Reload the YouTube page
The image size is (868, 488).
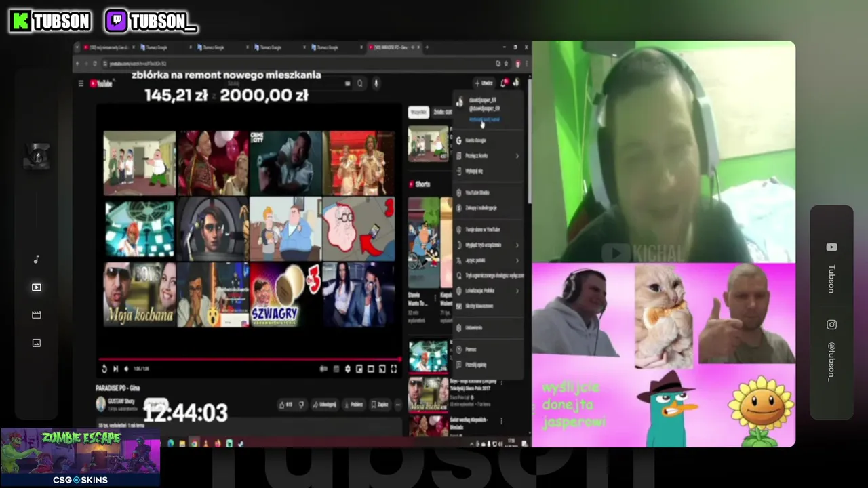click(x=96, y=64)
